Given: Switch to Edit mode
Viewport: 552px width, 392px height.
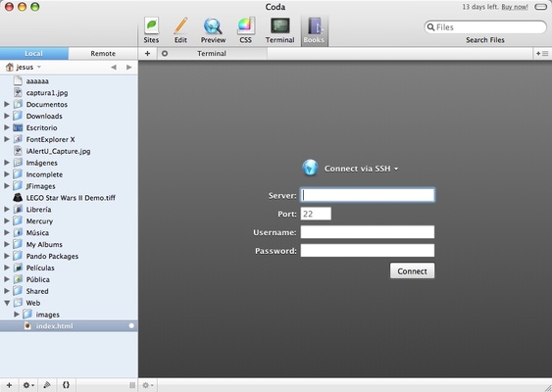Looking at the screenshot, I should point(180,30).
